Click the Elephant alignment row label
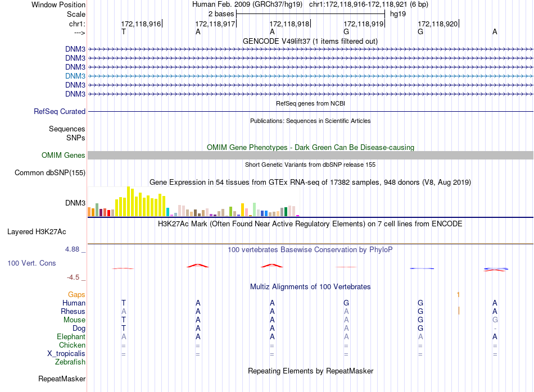The height and width of the screenshot is (392, 534). pos(71,336)
